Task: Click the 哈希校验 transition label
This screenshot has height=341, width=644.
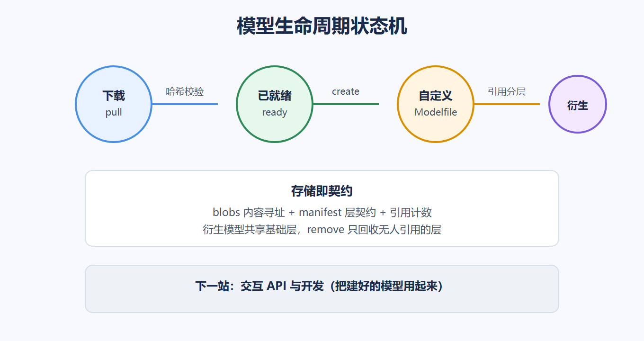Action: click(185, 91)
